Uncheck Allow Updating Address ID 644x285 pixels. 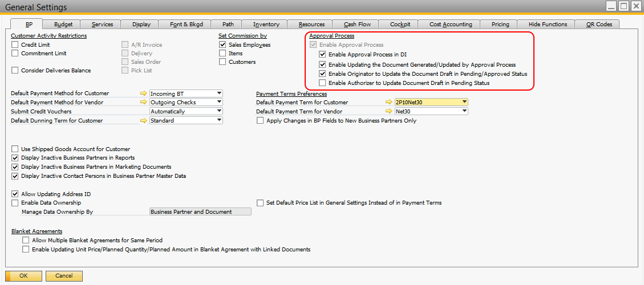[x=15, y=194]
